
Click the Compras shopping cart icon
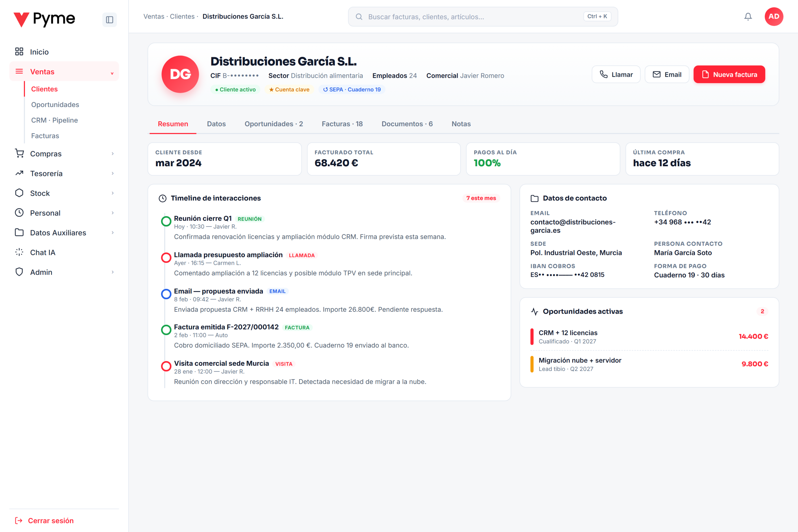(19, 153)
